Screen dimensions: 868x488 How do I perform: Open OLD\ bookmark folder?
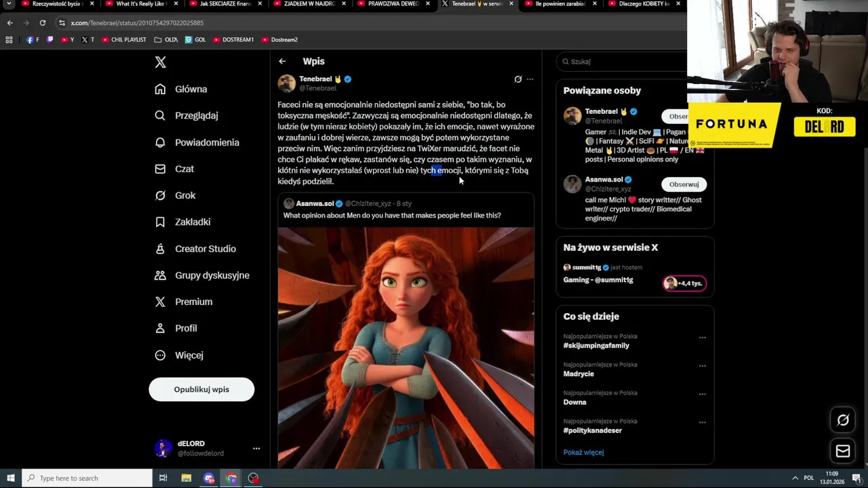pyautogui.click(x=166, y=40)
